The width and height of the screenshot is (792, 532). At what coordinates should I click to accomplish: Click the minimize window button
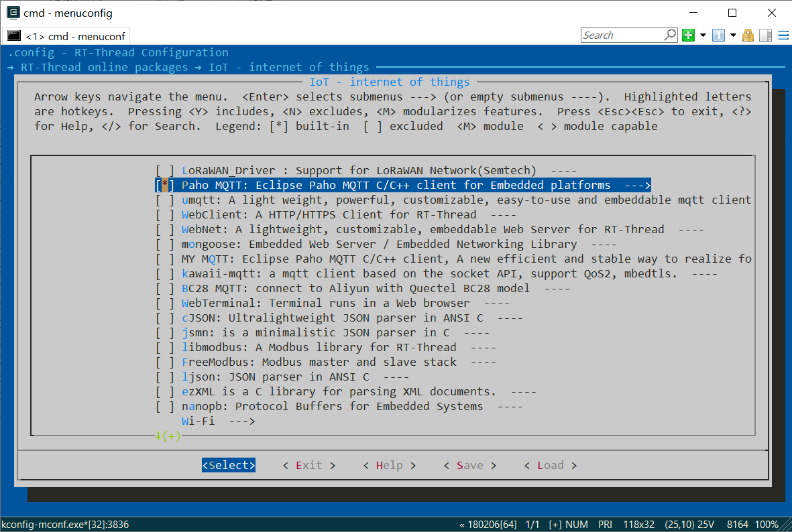(x=693, y=13)
